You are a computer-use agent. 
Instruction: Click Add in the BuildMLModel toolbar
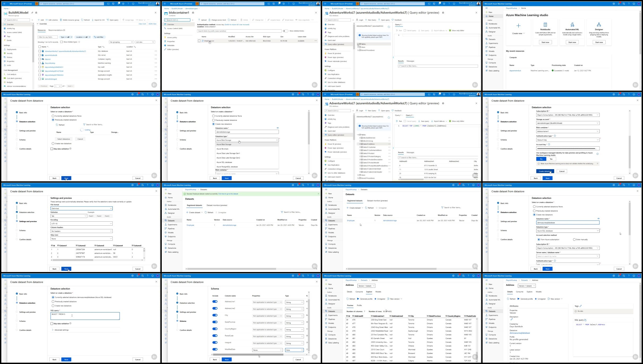click(41, 20)
